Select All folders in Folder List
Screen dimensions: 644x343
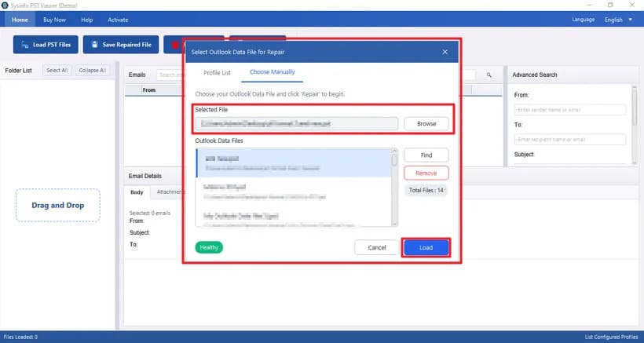(57, 71)
